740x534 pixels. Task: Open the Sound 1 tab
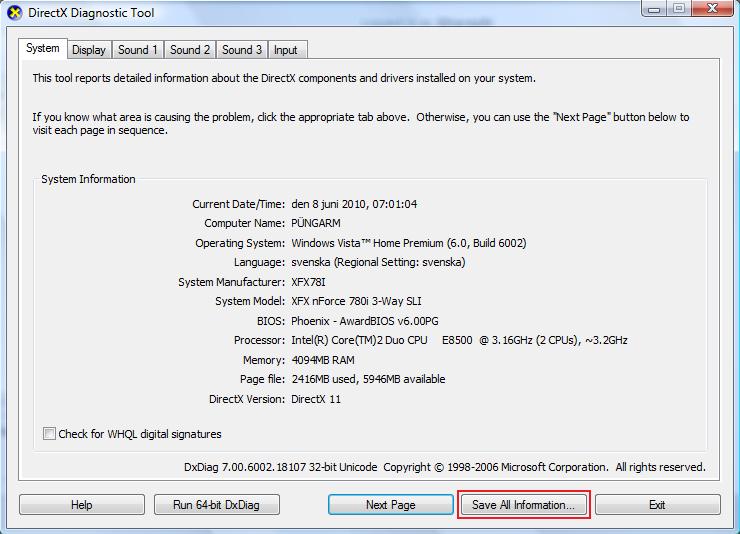(138, 50)
